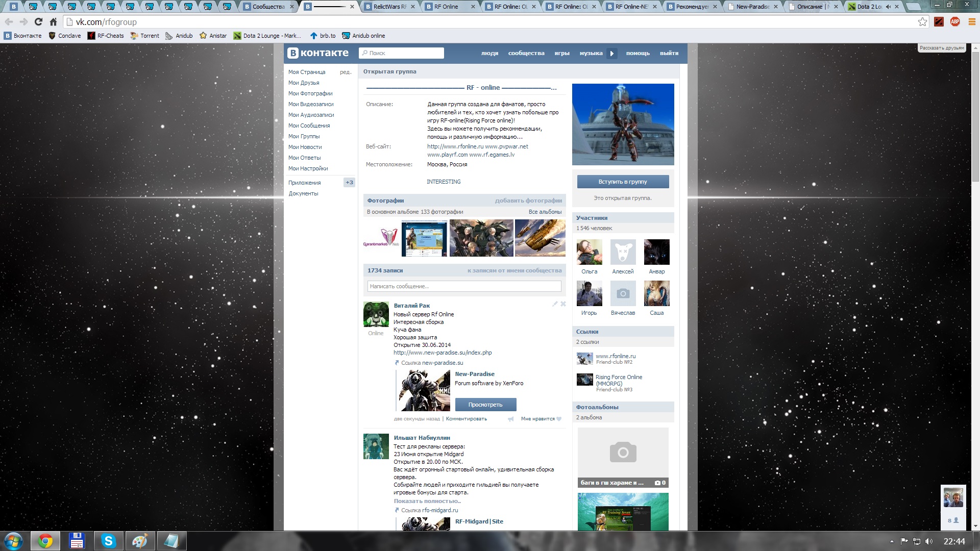Click the browser forward arrow
980x551 pixels.
(x=23, y=22)
